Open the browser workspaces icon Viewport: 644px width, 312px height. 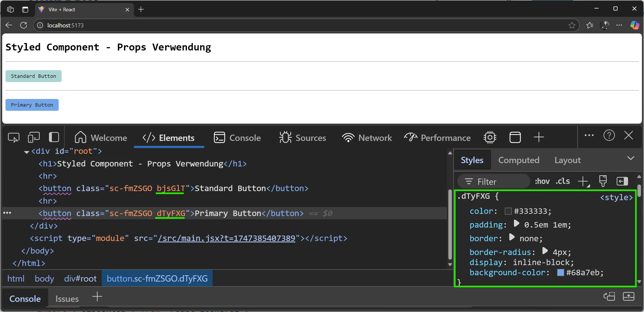(x=10, y=10)
